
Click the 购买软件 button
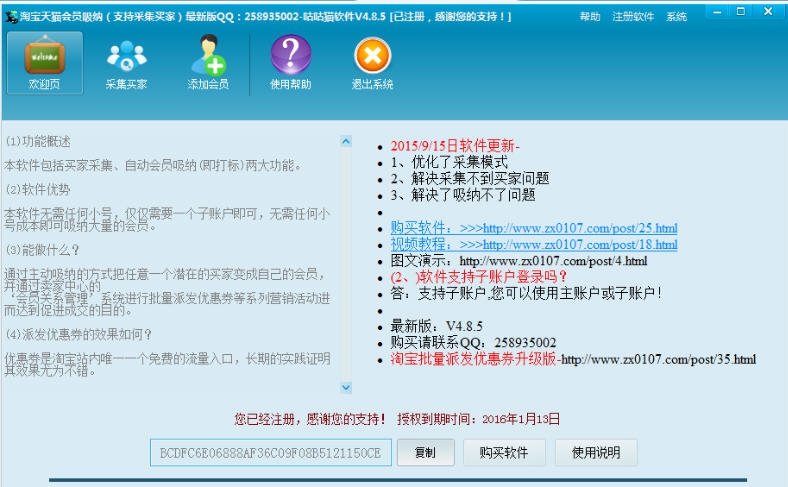point(504,452)
